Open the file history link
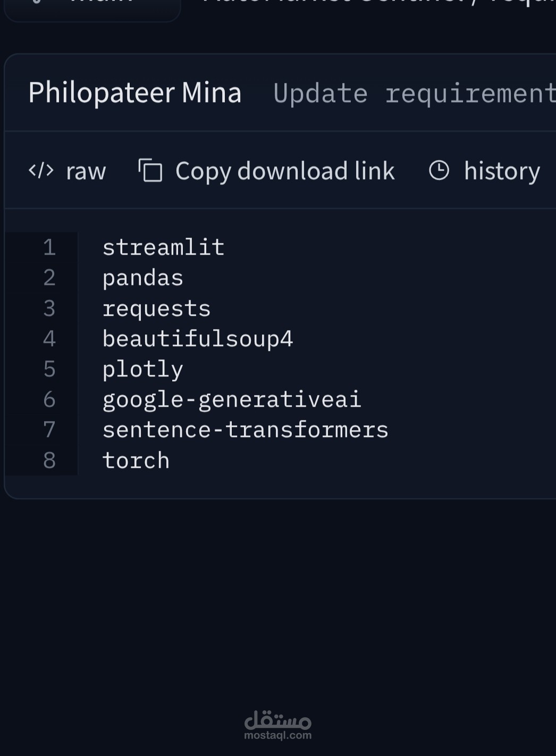Viewport: 556px width, 756px height. [501, 171]
